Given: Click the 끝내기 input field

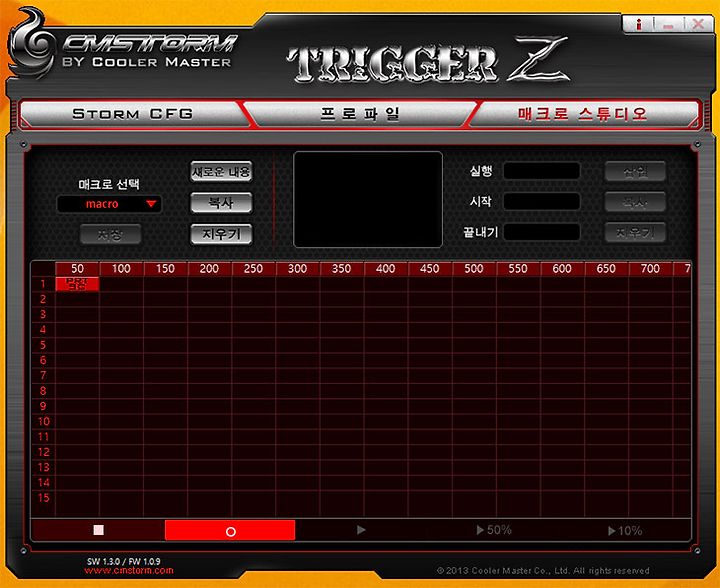Looking at the screenshot, I should [x=542, y=232].
